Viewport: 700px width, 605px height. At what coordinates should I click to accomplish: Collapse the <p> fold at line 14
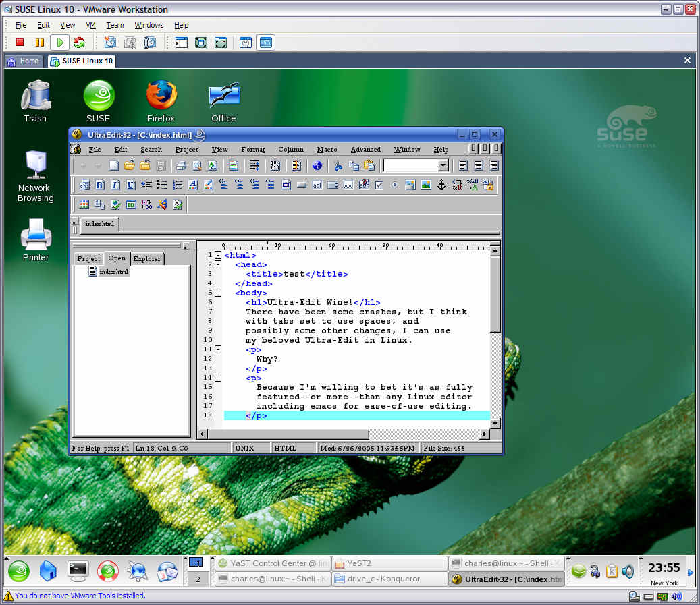click(x=218, y=378)
